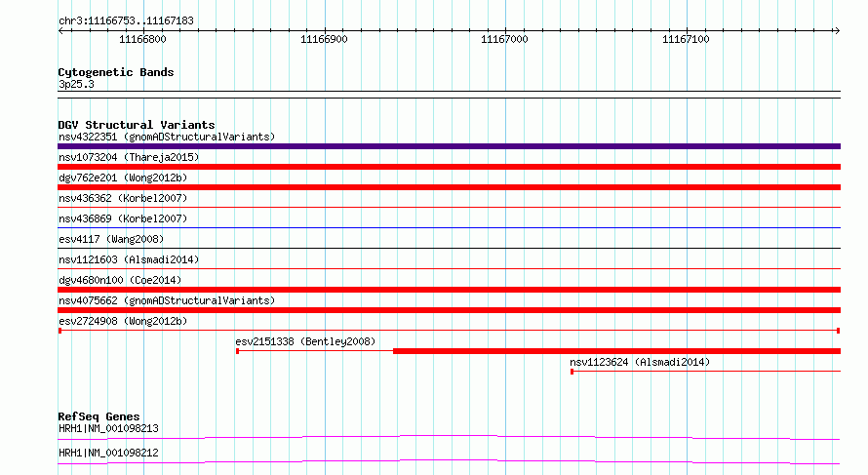Screen dimensions: 868x475
Task: Click the esv2151338 start marker
Action: (x=238, y=351)
